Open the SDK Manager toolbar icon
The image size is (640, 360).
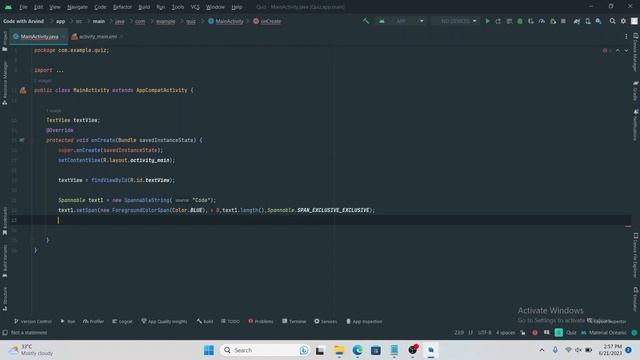(x=598, y=21)
